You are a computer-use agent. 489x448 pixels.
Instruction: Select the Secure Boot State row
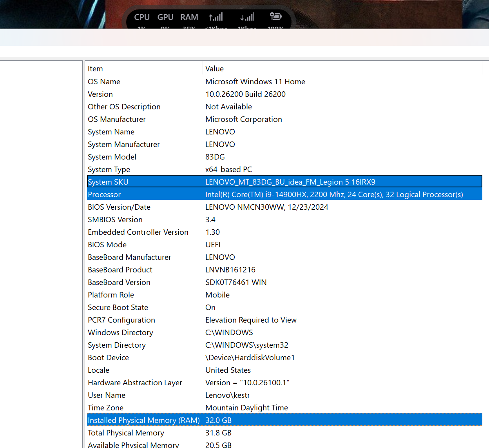[284, 307]
